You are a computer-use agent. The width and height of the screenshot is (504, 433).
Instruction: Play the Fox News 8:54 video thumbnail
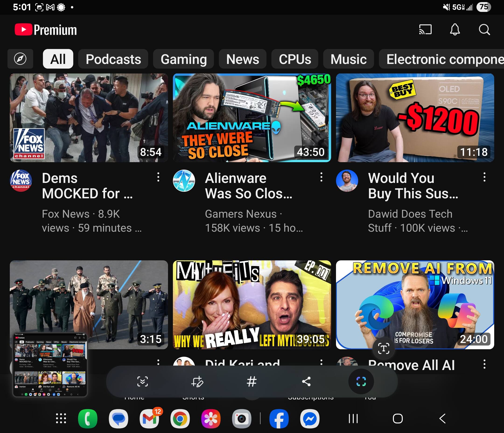pyautogui.click(x=89, y=118)
